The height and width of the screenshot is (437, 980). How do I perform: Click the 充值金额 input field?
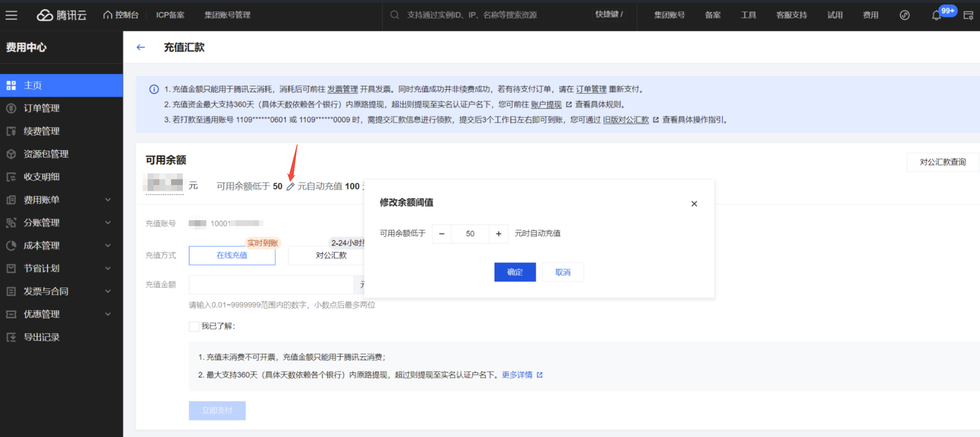271,285
